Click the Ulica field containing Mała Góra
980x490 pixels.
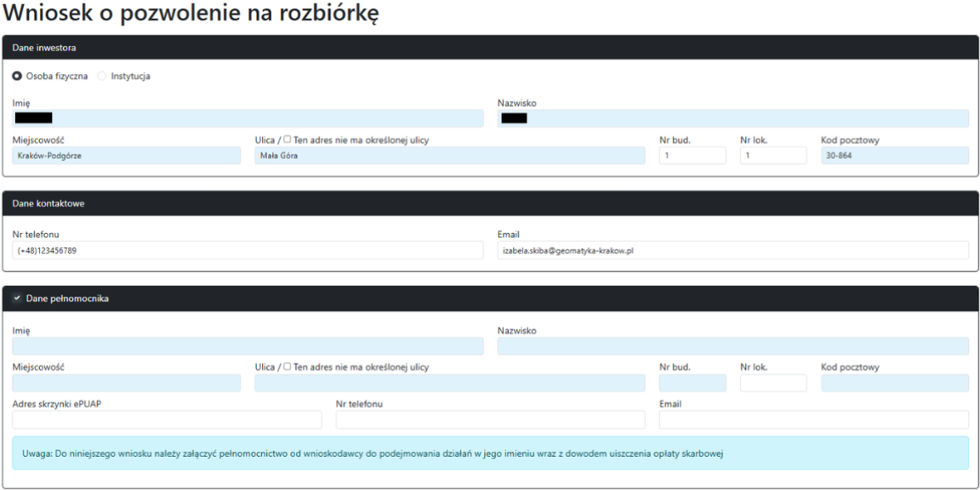[x=449, y=156]
